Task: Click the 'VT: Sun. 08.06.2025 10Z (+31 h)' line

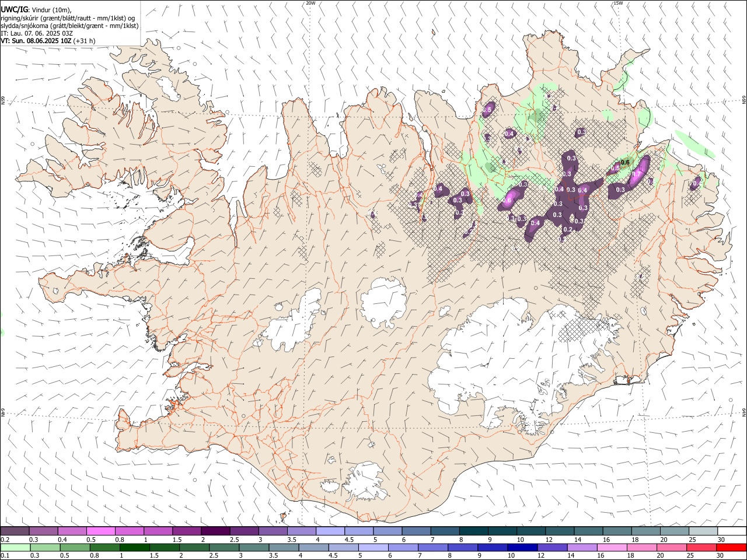Action: pos(48,41)
